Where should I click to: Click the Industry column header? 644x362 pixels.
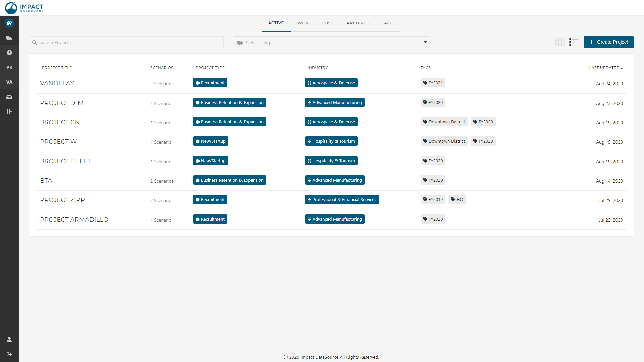click(318, 68)
